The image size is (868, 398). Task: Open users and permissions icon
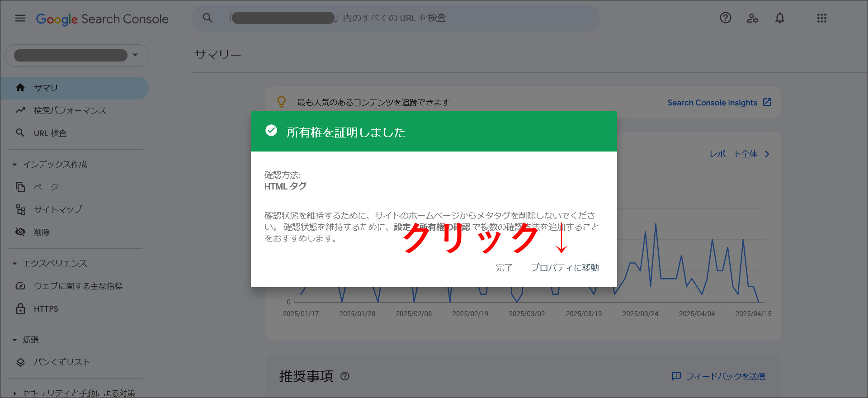pyautogui.click(x=753, y=18)
